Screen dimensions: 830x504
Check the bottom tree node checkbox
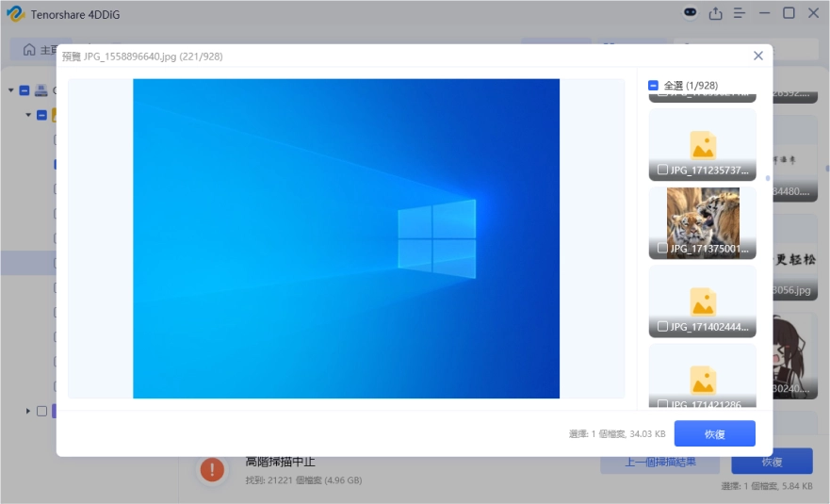[41, 411]
